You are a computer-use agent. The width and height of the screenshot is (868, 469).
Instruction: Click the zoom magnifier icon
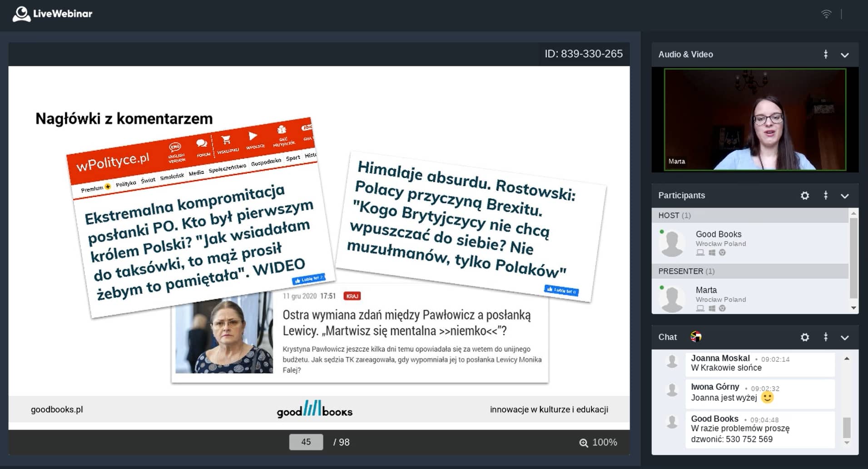[584, 443]
